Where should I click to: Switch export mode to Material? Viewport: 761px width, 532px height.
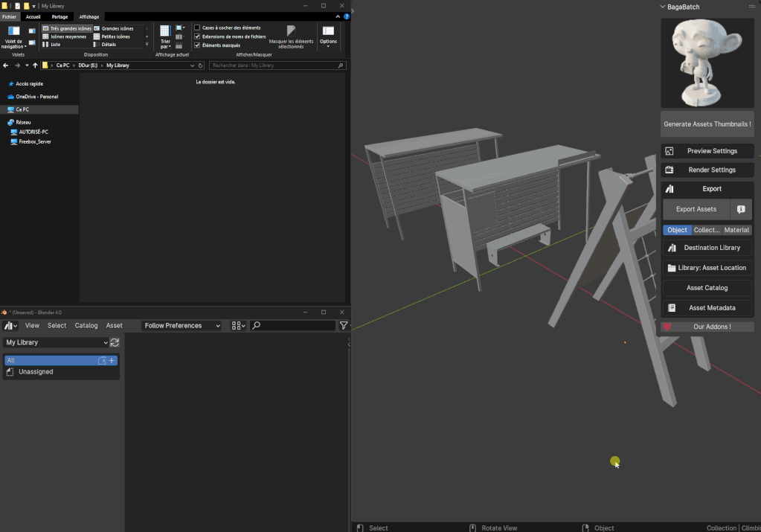tap(736, 230)
